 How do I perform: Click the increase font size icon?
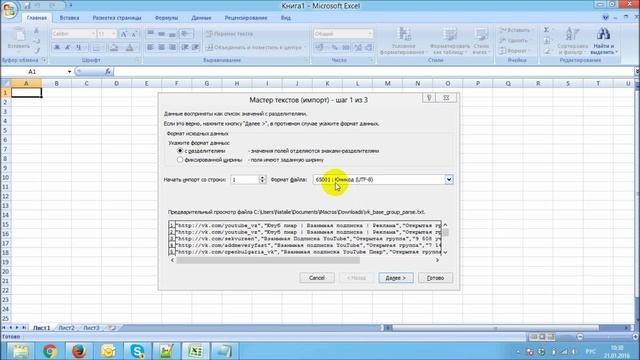pos(124,34)
